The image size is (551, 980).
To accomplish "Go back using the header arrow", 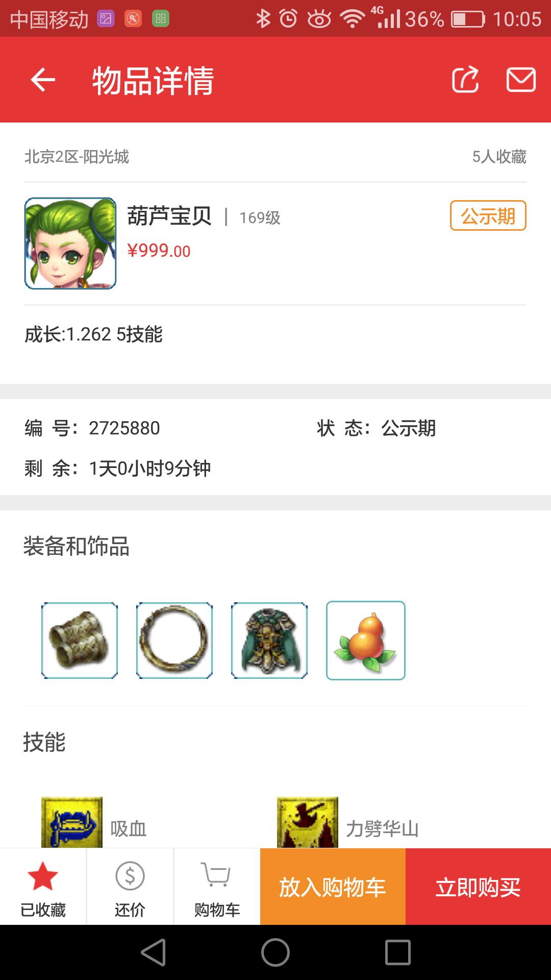I will point(43,80).
